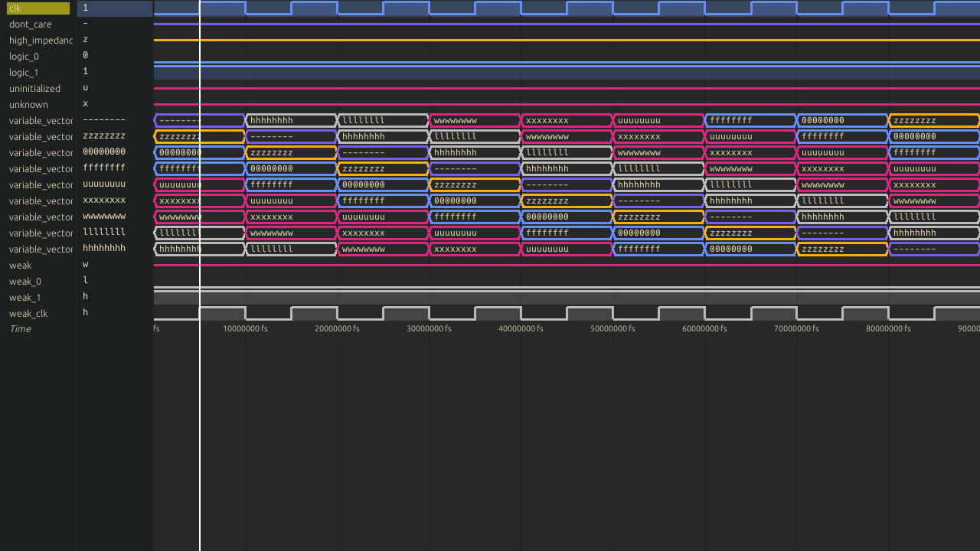Screen dimensions: 980x551
Task: Select variable_vector whose value reads xxxxxxxx
Action: tap(41, 201)
